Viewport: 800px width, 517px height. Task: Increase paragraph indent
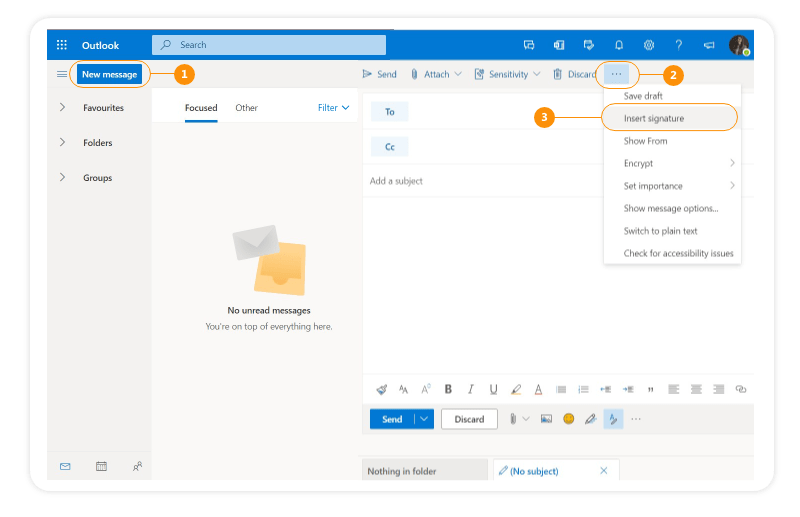point(628,389)
